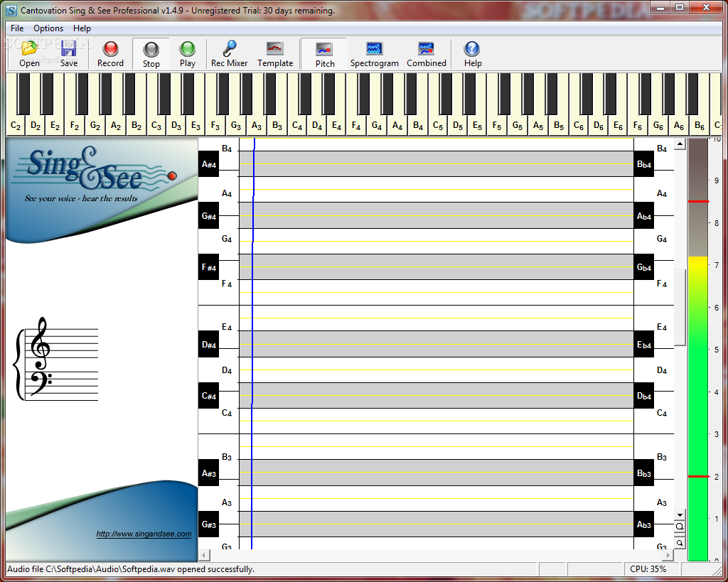Save the recording with Save icon
728x582 pixels.
pos(69,54)
